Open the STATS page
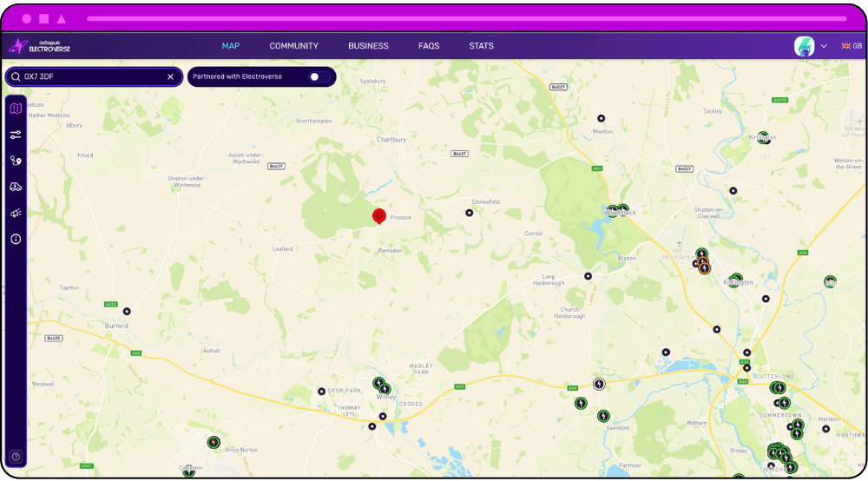868x481 pixels. coord(481,46)
